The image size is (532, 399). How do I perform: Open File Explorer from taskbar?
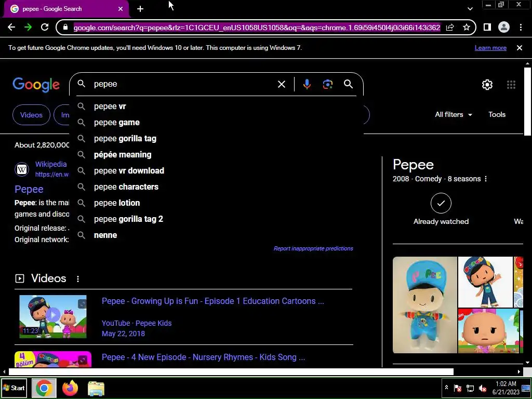(x=96, y=388)
